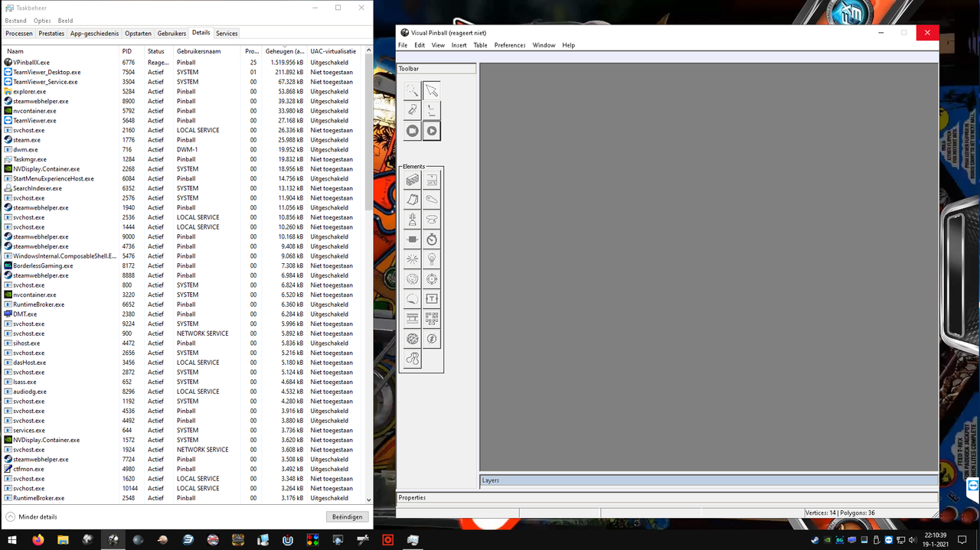Insert a Kicker element
The image size is (980, 550).
(x=413, y=279)
